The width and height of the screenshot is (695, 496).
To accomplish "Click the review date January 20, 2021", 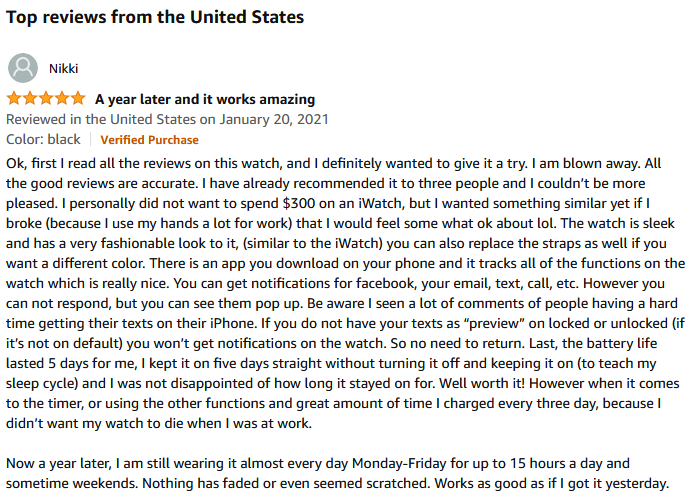I will (274, 120).
